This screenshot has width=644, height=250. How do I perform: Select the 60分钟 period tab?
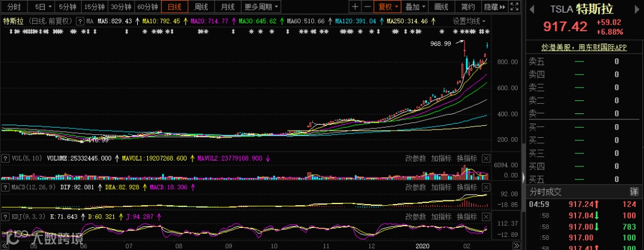[148, 7]
